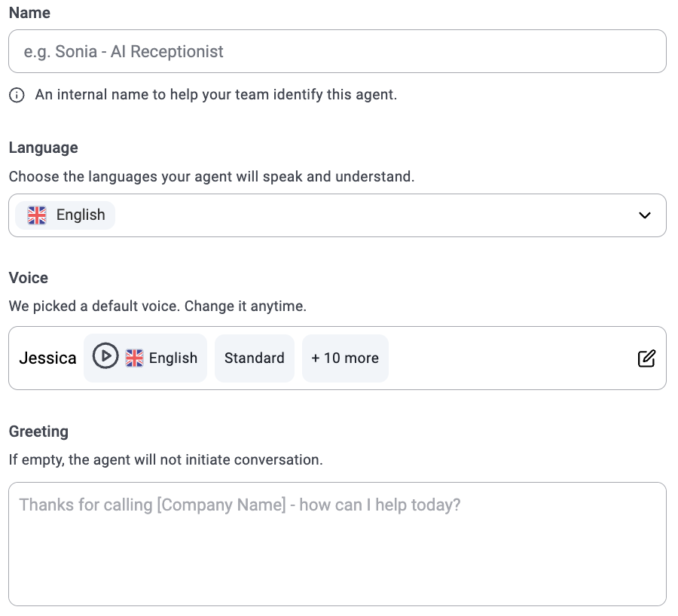Click the Jessica voice name
This screenshot has height=616, width=678.
pos(47,358)
